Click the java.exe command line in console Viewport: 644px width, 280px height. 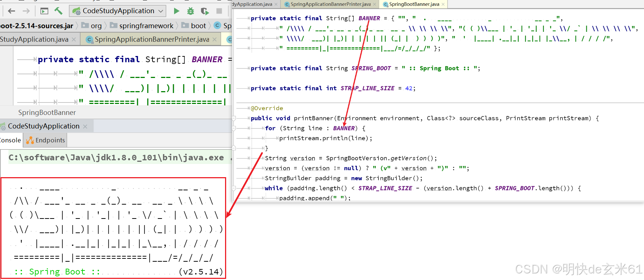[x=116, y=157]
